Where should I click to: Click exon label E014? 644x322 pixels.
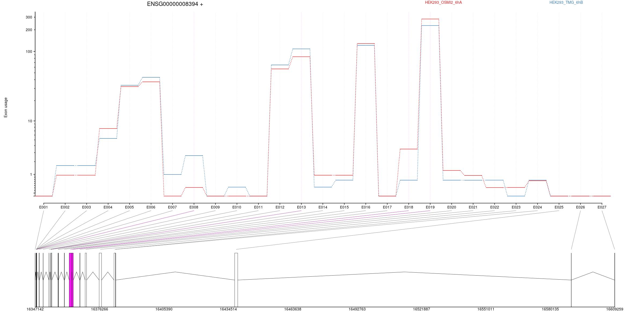[x=323, y=207]
